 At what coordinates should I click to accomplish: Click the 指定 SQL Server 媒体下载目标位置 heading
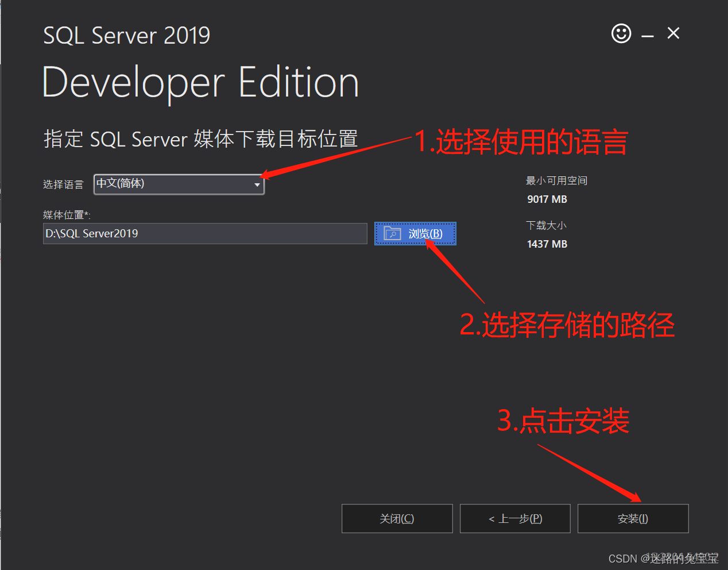point(200,138)
